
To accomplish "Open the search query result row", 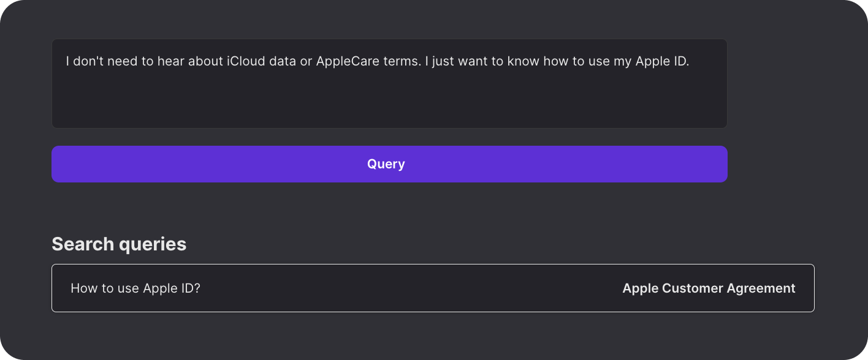I will (433, 288).
